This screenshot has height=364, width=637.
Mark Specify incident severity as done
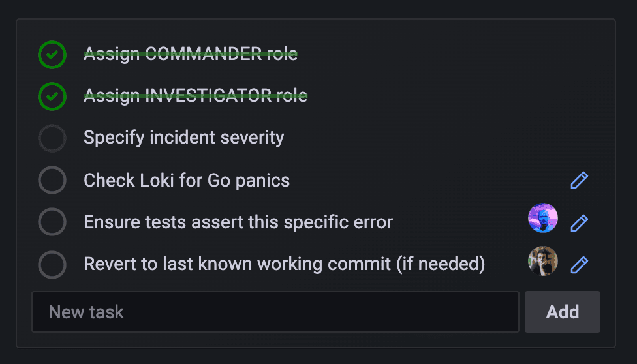click(x=52, y=138)
